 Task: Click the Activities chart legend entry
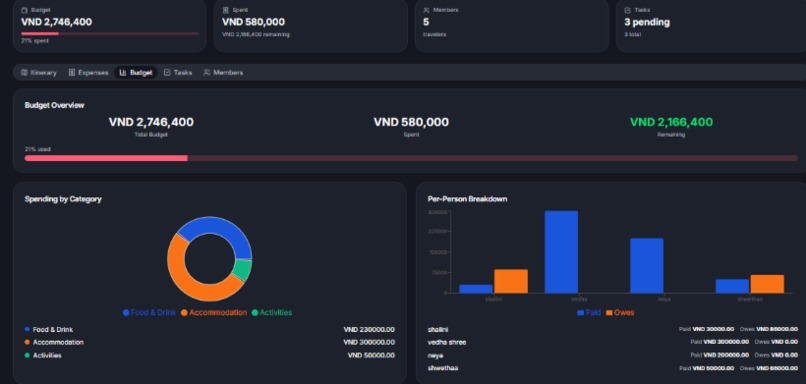tap(272, 313)
